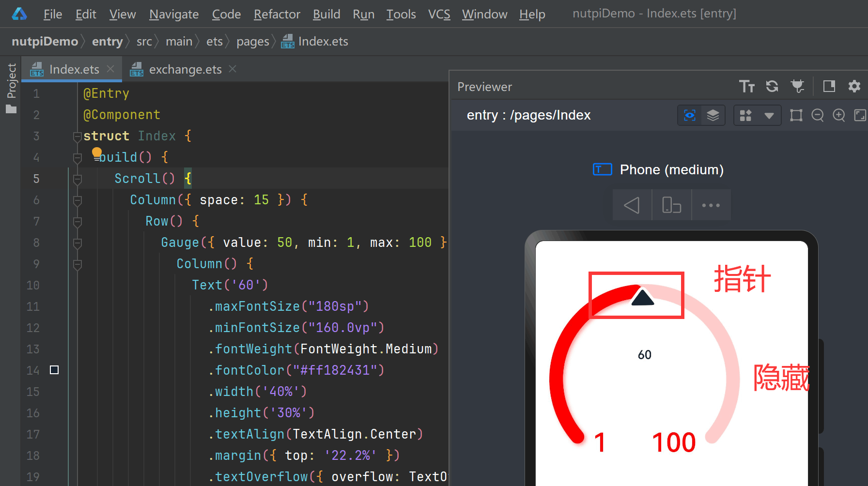Zoom in the preview
The height and width of the screenshot is (486, 868).
[x=839, y=115]
